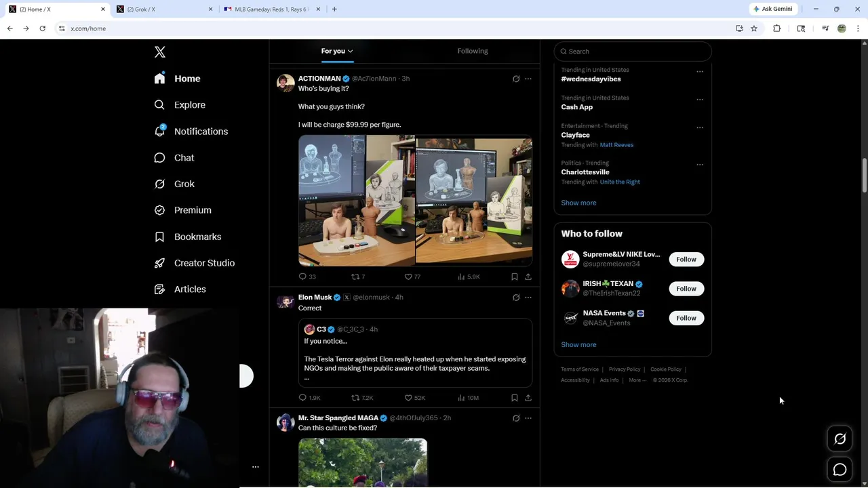Open a new browser tab
Image resolution: width=868 pixels, height=488 pixels.
[x=334, y=9]
